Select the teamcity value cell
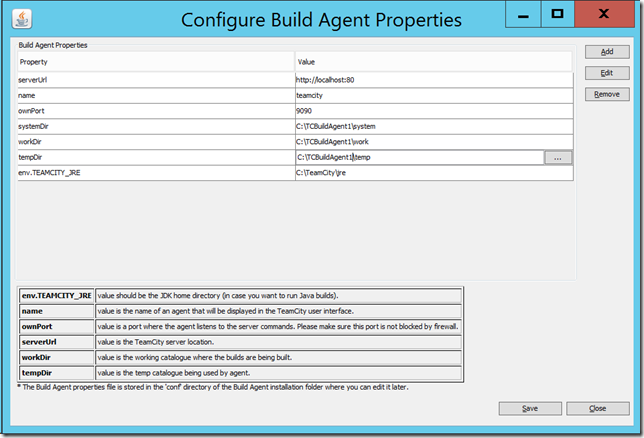Viewport: 644px width, 438px height. click(434, 96)
